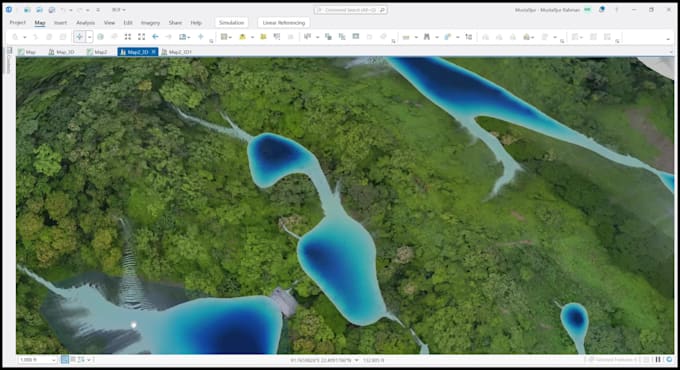
Task: Click the Coordinate Conversion icon
Action: click(469, 37)
